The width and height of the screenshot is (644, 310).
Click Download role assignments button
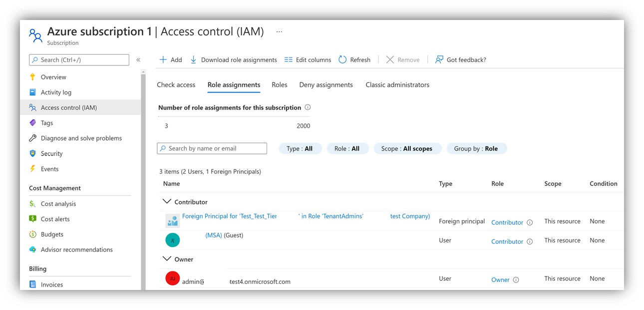[233, 59]
